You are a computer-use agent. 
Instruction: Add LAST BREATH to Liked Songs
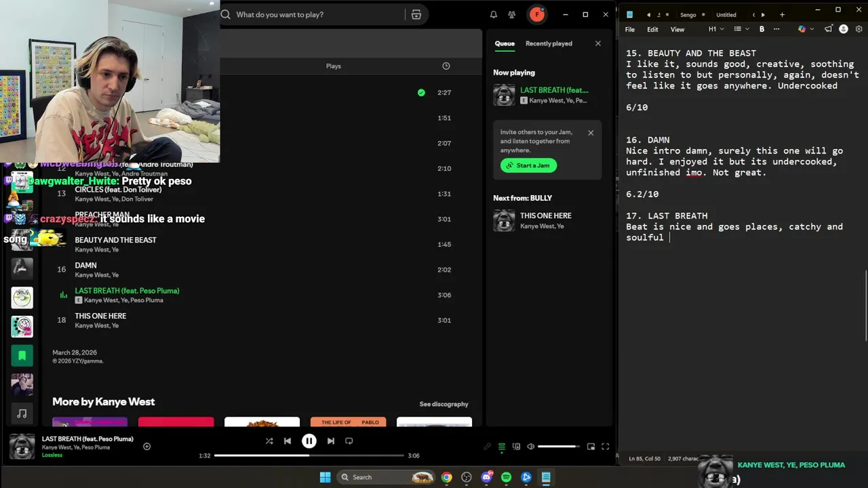pos(146,446)
